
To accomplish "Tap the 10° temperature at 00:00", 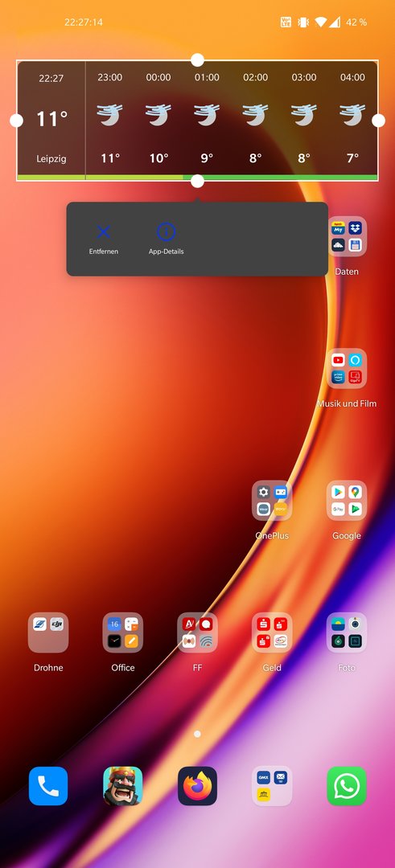I will click(158, 158).
